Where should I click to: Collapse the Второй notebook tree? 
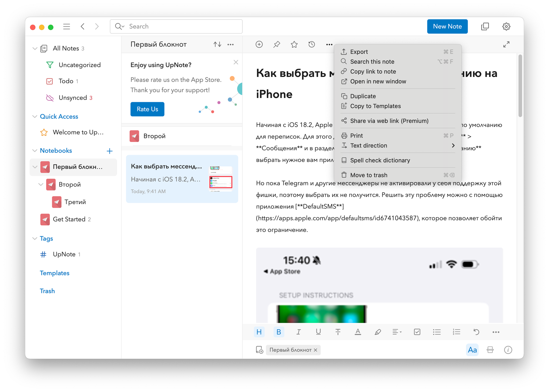(41, 184)
